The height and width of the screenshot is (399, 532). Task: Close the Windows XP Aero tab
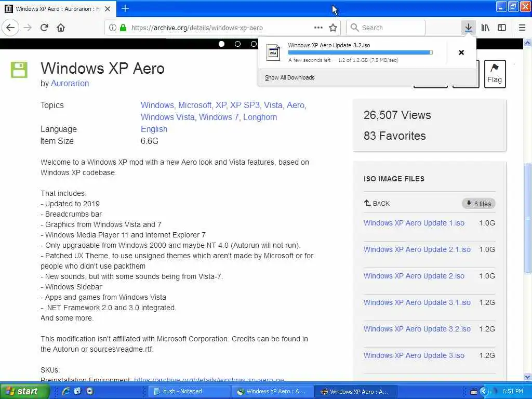pyautogui.click(x=108, y=9)
